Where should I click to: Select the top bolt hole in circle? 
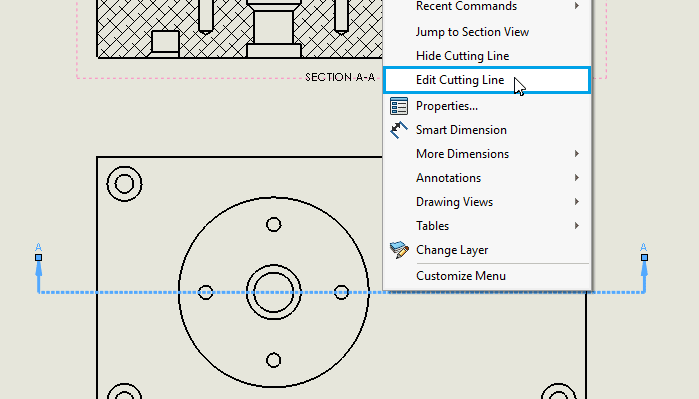click(274, 224)
